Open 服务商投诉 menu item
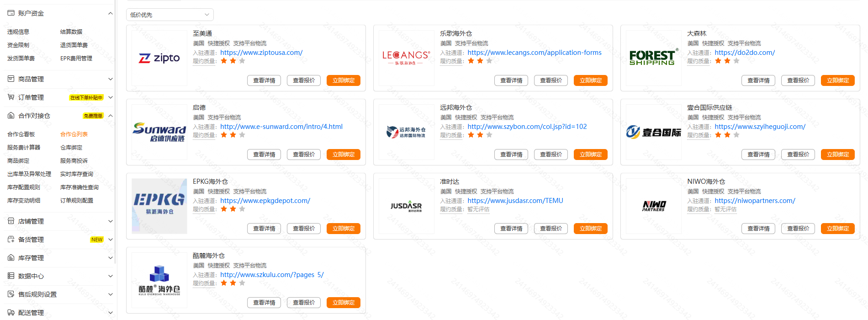The width and height of the screenshot is (868, 320). 74,160
